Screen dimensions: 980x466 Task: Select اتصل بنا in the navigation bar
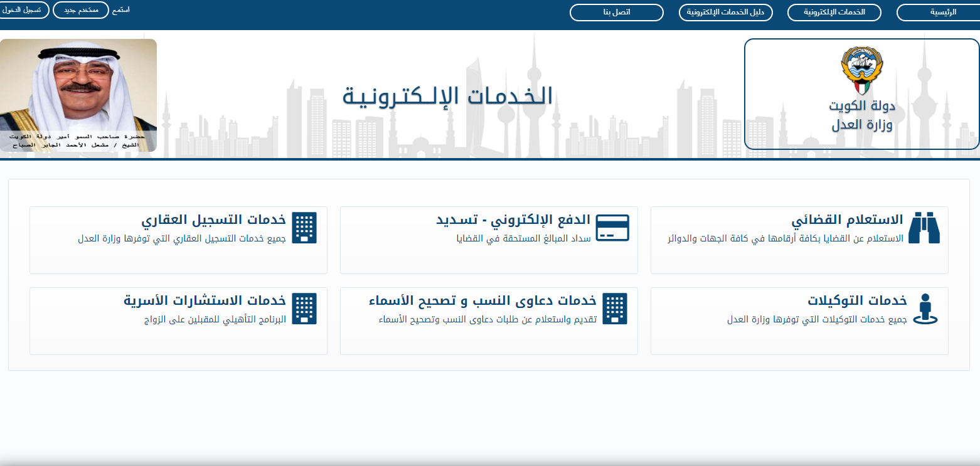click(616, 13)
